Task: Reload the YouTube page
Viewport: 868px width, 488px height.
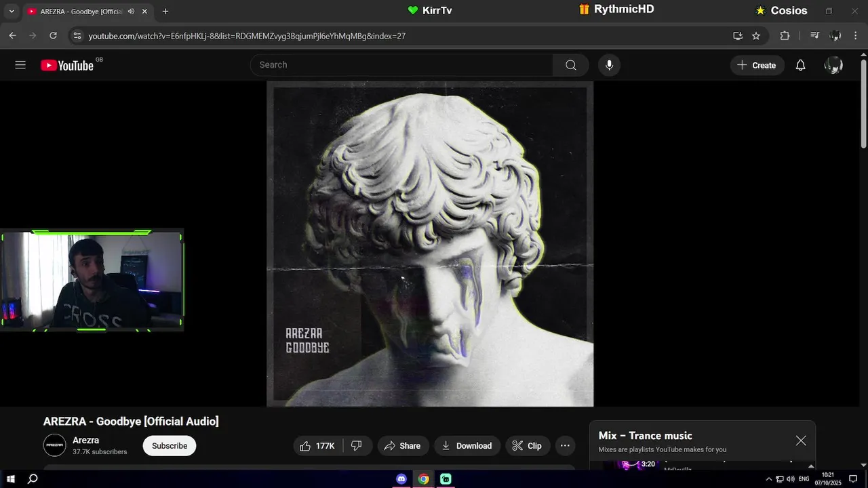Action: 53,36
